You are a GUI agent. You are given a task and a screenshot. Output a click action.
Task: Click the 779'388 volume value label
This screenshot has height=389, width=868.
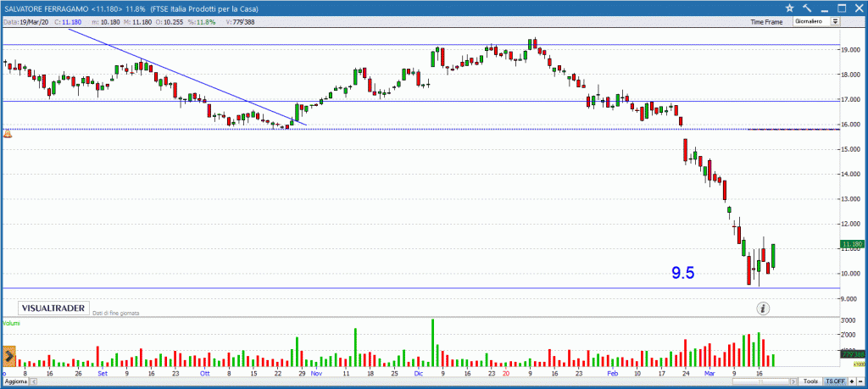[x=853, y=354]
